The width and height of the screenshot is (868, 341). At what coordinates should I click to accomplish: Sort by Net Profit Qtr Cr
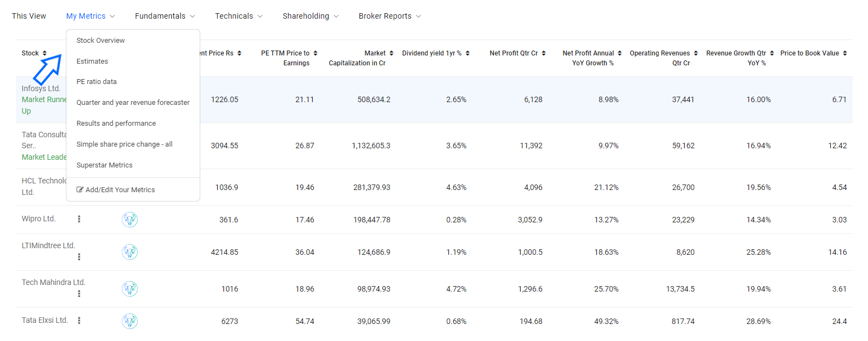pyautogui.click(x=544, y=53)
